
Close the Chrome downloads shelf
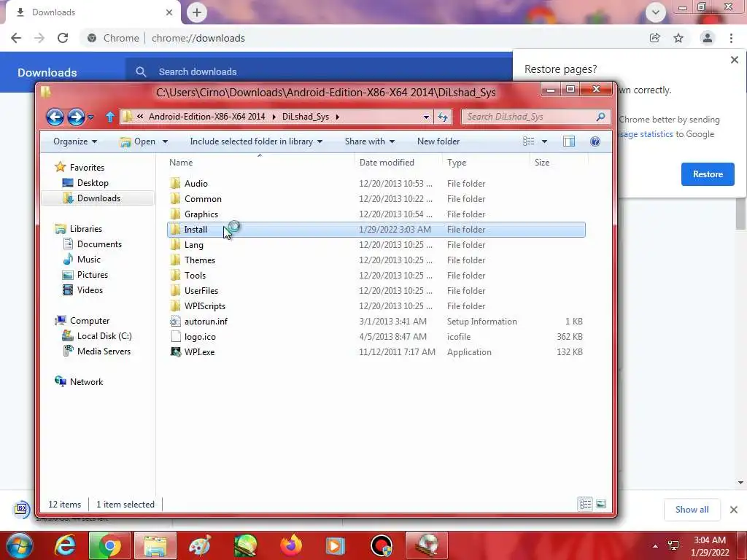coord(734,510)
